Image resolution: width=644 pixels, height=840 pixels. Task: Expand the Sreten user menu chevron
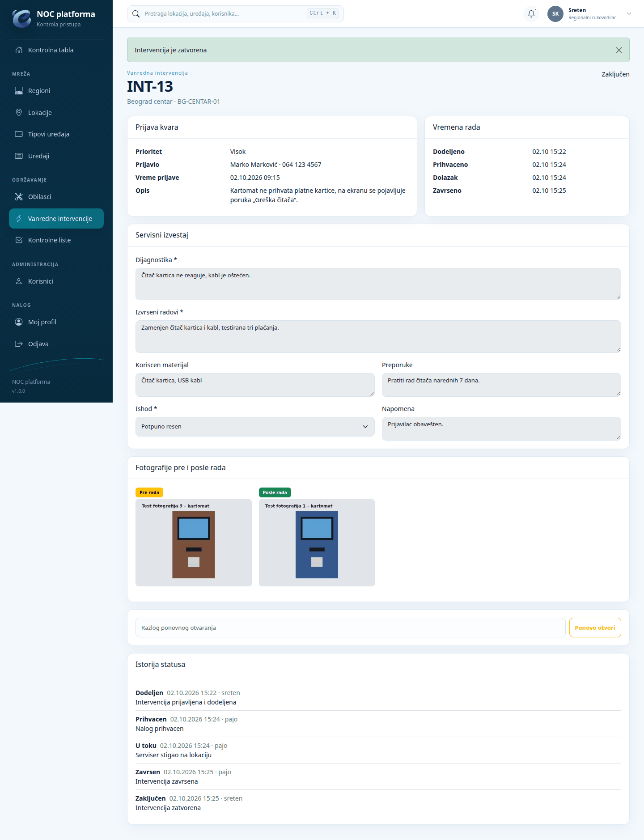(629, 14)
